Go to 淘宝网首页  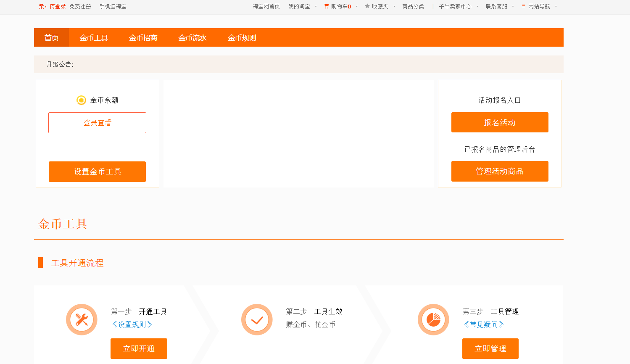[266, 6]
